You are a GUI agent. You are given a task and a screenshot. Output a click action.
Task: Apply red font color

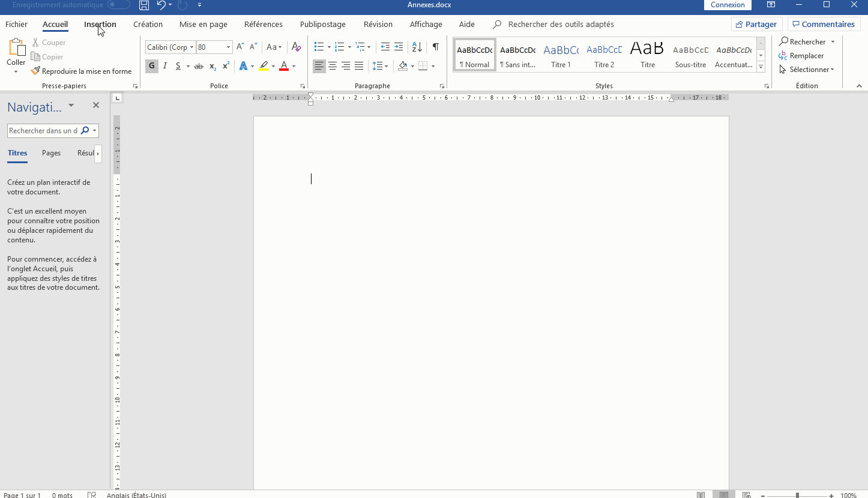pyautogui.click(x=284, y=66)
